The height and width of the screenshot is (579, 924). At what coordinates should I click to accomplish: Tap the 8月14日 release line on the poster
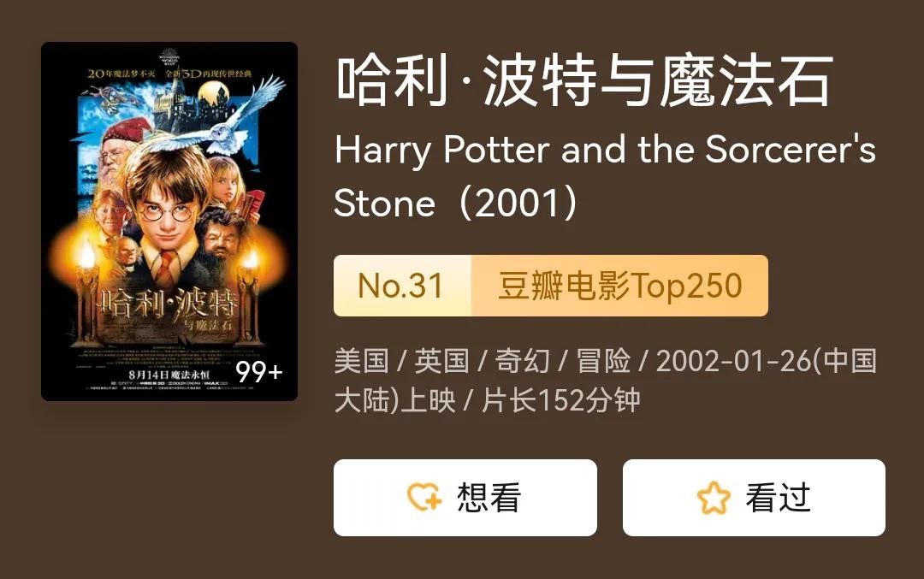pos(169,375)
